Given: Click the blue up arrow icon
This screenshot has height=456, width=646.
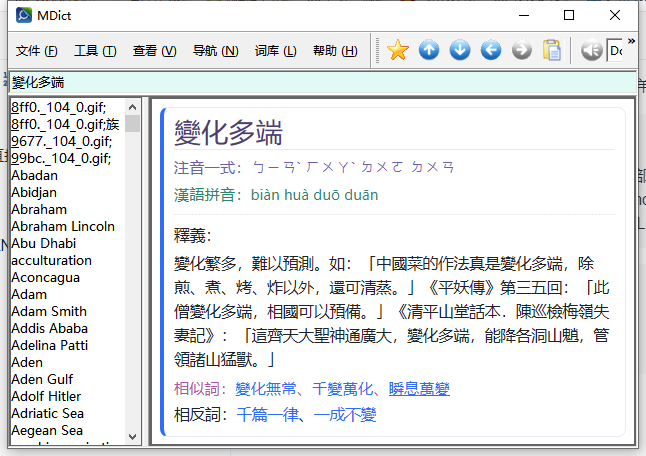Looking at the screenshot, I should point(429,50).
